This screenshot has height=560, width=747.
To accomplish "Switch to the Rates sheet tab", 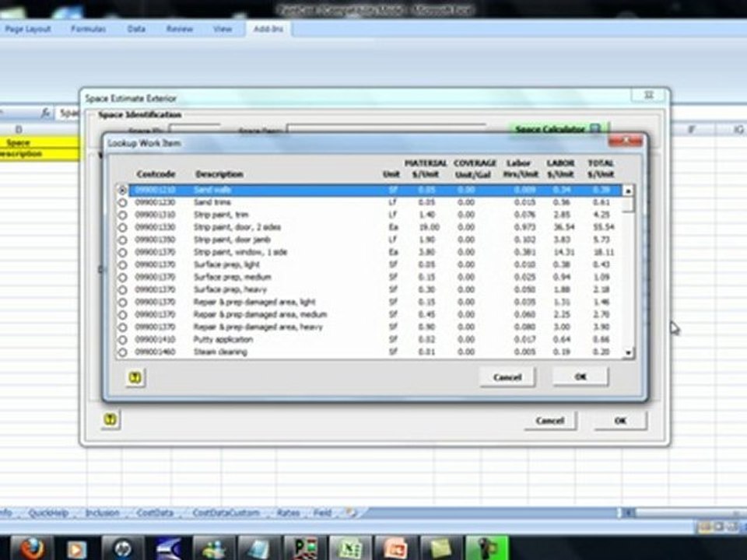I will tap(288, 513).
